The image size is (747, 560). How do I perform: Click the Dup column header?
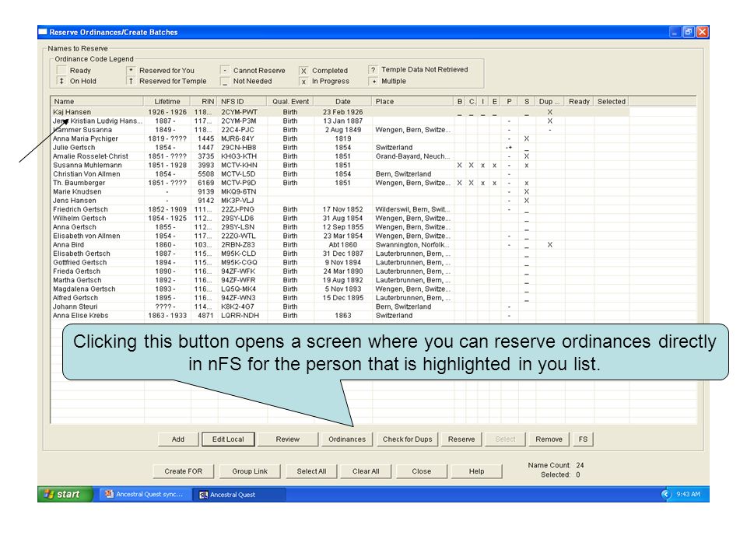[550, 101]
